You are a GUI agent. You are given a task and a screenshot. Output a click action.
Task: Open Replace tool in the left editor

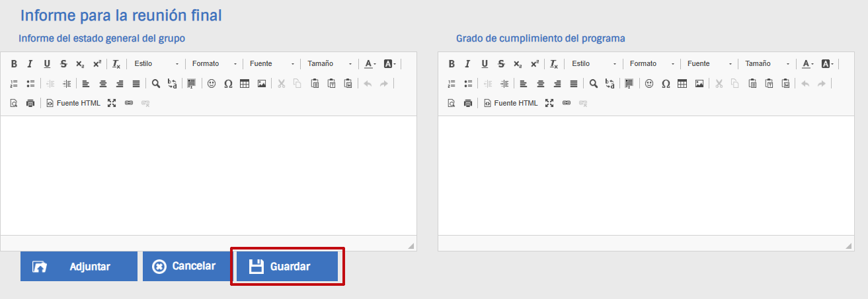pos(172,84)
